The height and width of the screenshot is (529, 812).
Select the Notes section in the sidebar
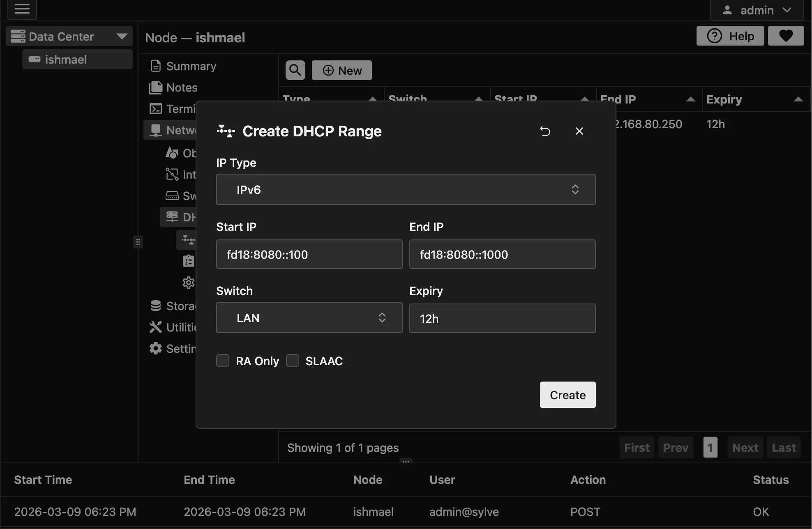point(181,87)
